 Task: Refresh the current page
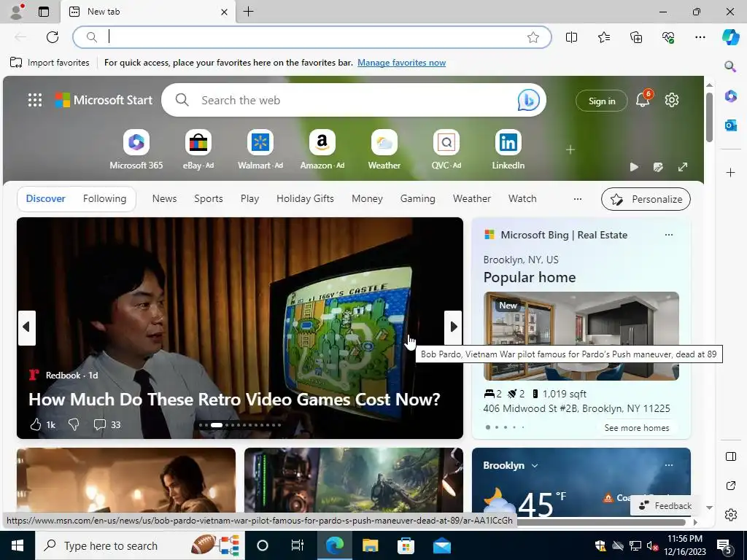point(53,37)
